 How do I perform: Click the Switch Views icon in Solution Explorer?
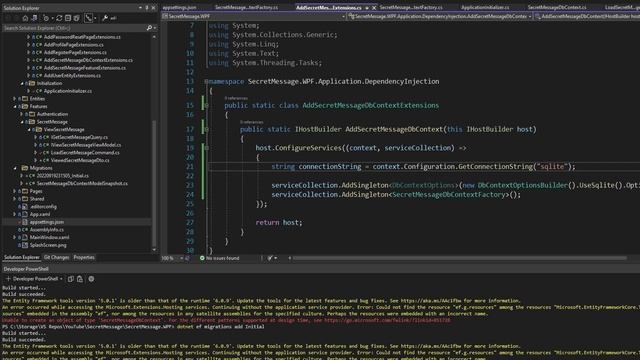pyautogui.click(x=34, y=18)
